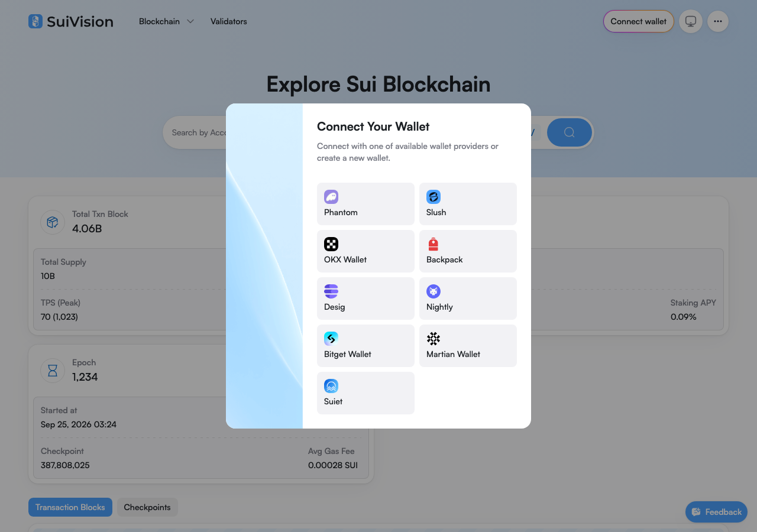
Task: Click the SuiVision logo
Action: 71,21
